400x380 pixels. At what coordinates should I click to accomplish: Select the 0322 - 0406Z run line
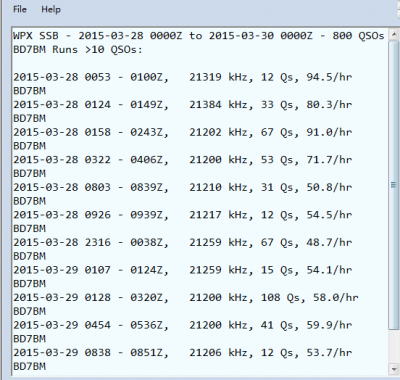coord(183,160)
